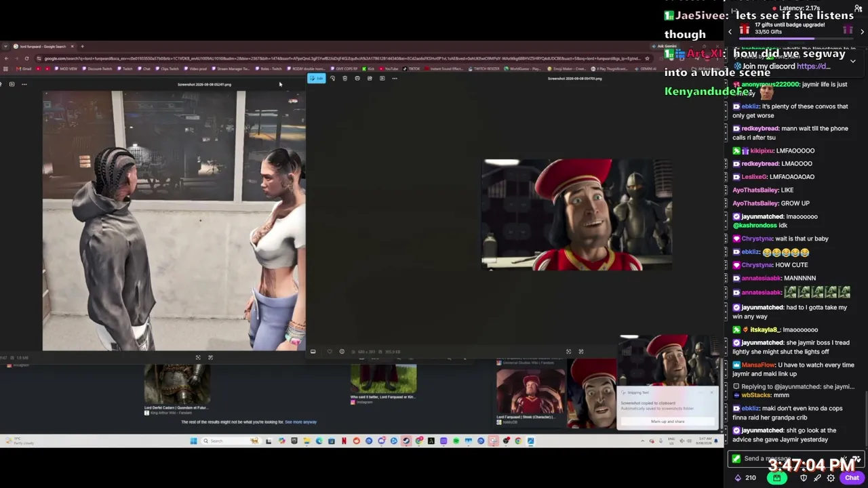
Task: Click the @kashrondoss mention in chat
Action: point(755,226)
